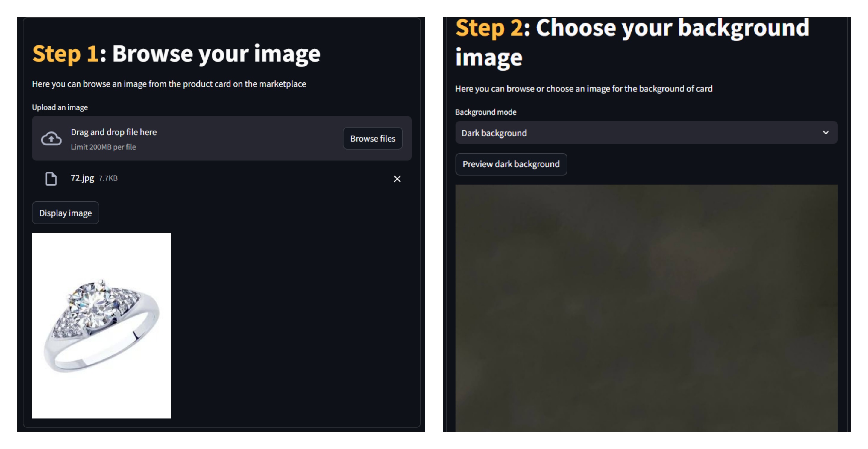Click the Display image button

click(65, 213)
